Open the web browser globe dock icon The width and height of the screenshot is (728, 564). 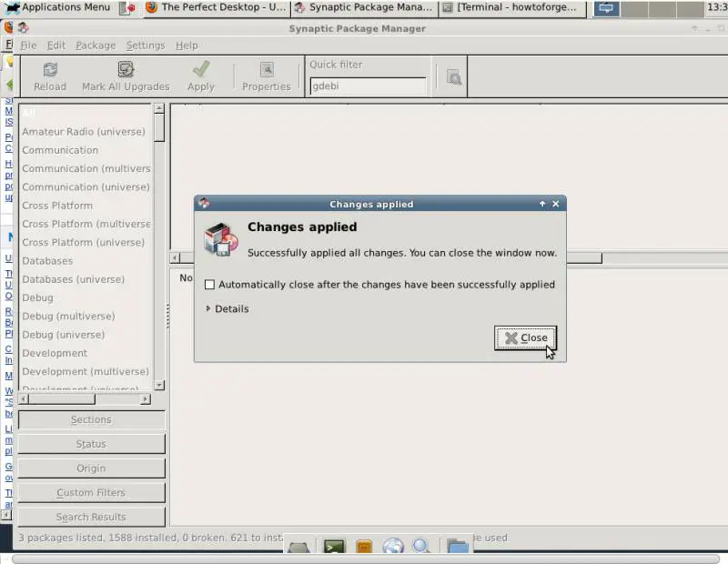coord(392,547)
